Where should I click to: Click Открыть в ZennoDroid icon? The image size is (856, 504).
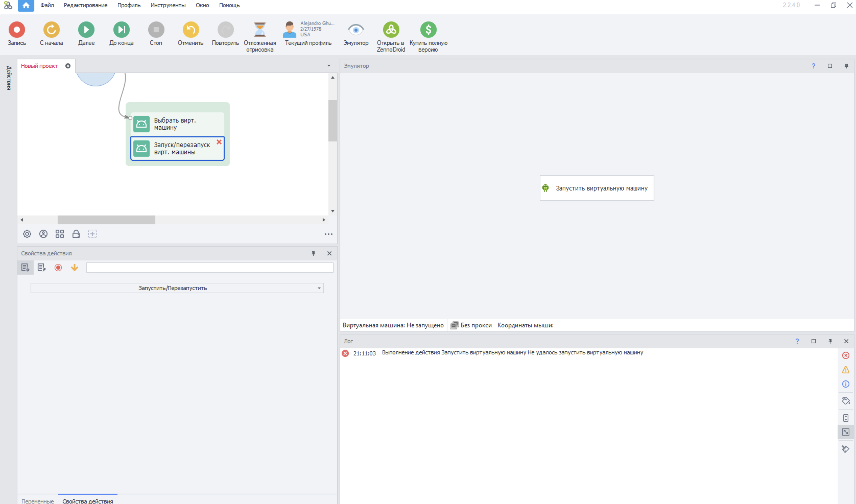click(391, 30)
